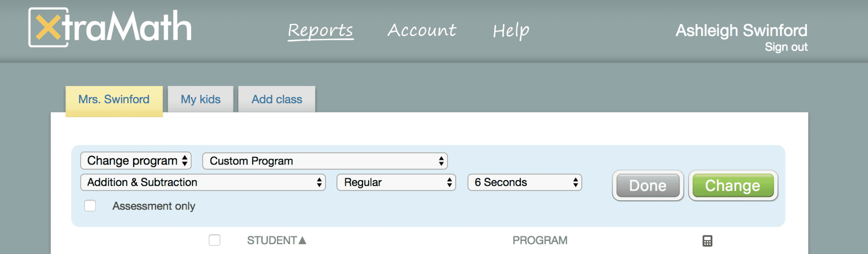Switch to the Mrs. Swinford tab
This screenshot has height=254, width=868.
(114, 100)
